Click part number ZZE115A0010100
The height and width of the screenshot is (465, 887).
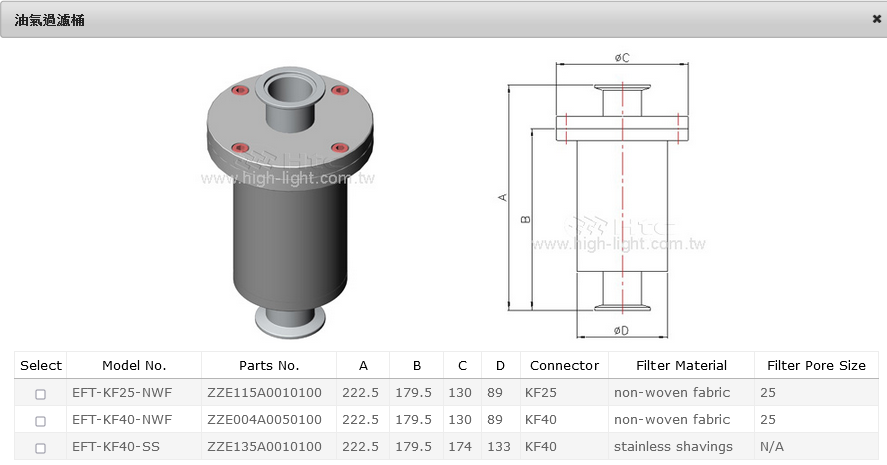click(x=264, y=393)
